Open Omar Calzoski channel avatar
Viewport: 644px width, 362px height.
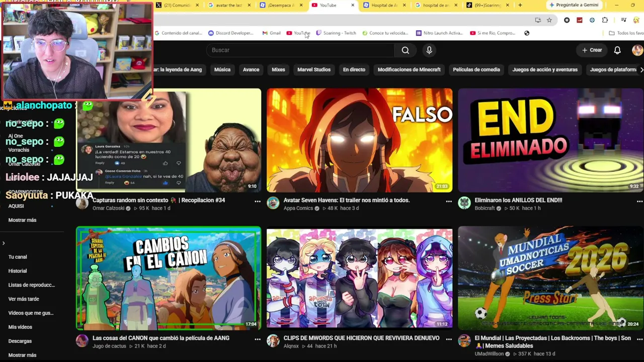tap(82, 203)
